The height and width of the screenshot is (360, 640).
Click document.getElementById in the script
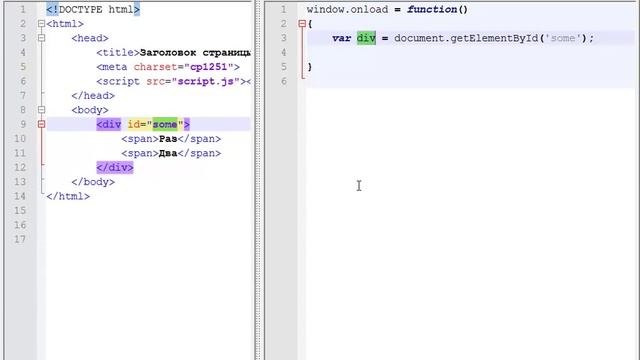pos(466,38)
